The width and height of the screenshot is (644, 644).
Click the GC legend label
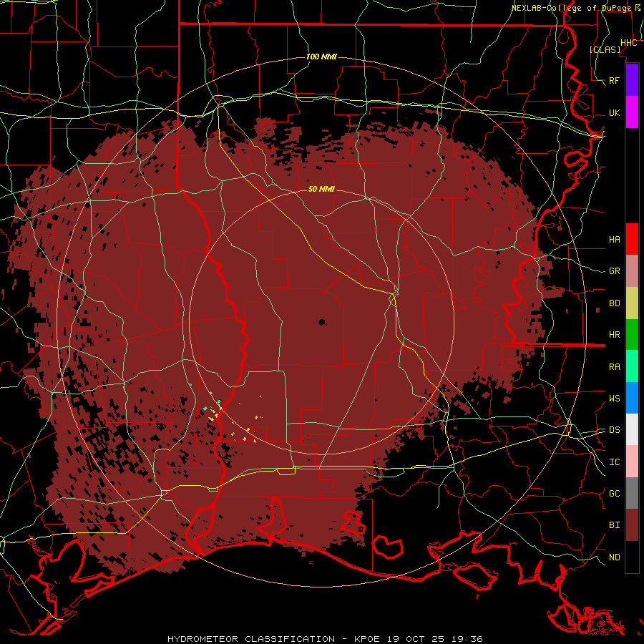click(x=614, y=493)
